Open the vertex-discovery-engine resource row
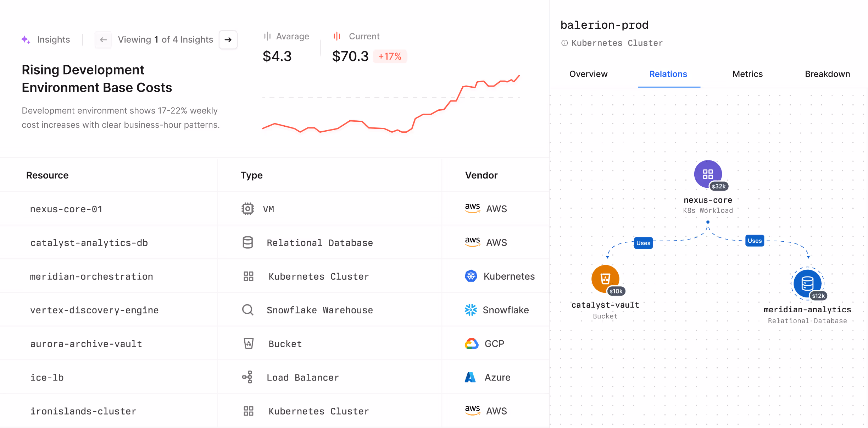868x428 pixels. pos(275,310)
